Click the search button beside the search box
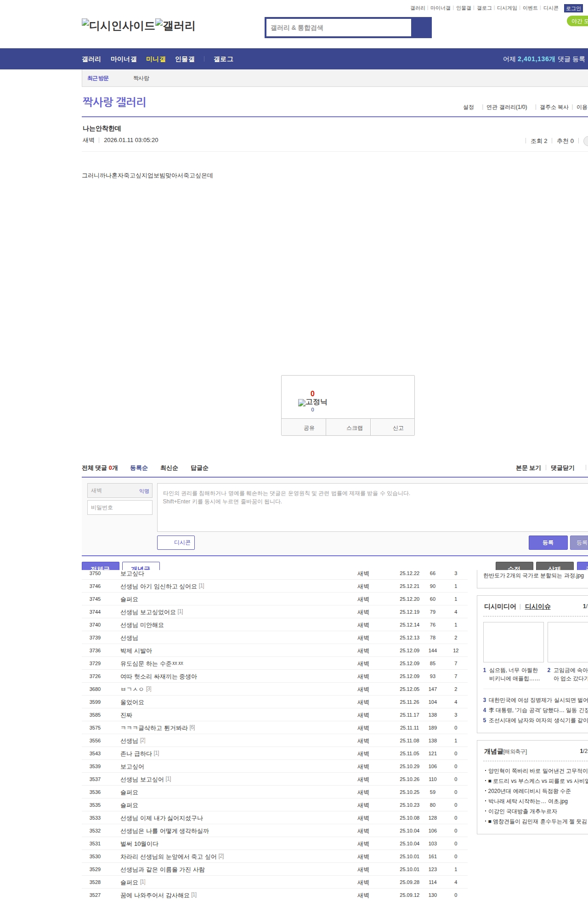 click(x=421, y=28)
